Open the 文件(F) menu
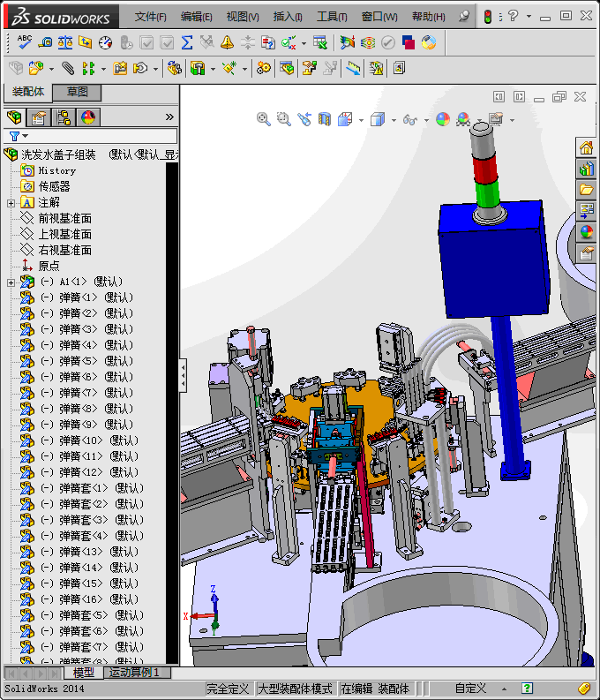This screenshot has height=700, width=600. (151, 17)
